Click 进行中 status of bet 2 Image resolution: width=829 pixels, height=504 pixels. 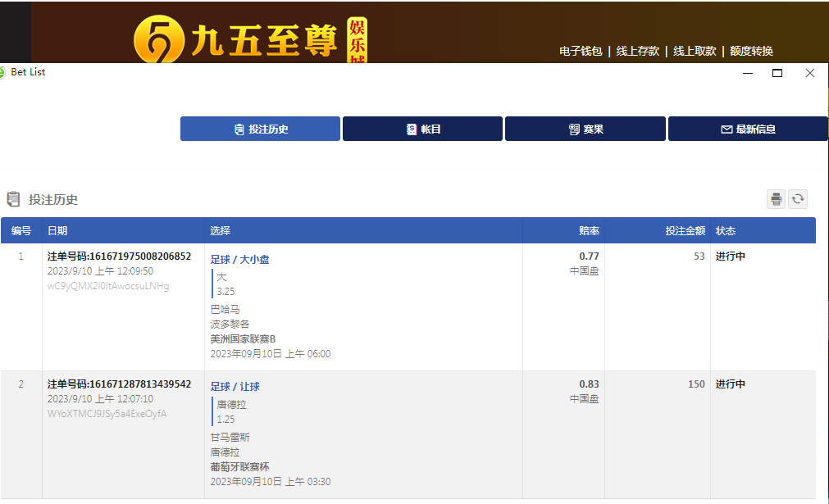[x=730, y=384]
